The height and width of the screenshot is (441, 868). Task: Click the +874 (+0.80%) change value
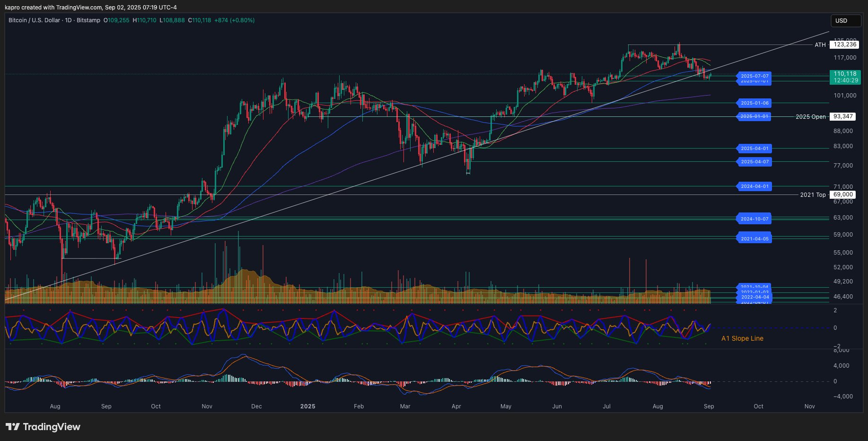[234, 20]
